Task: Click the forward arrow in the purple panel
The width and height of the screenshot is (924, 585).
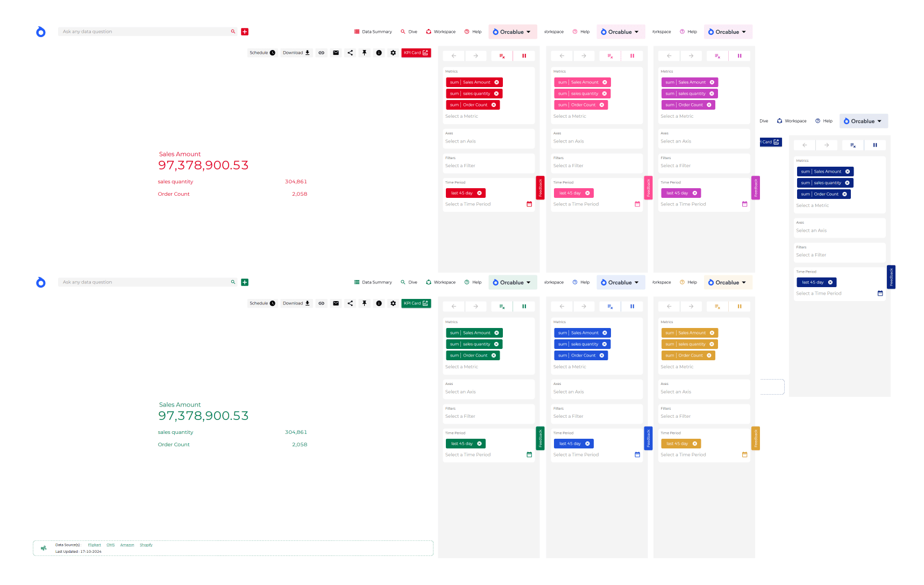Action: point(691,56)
